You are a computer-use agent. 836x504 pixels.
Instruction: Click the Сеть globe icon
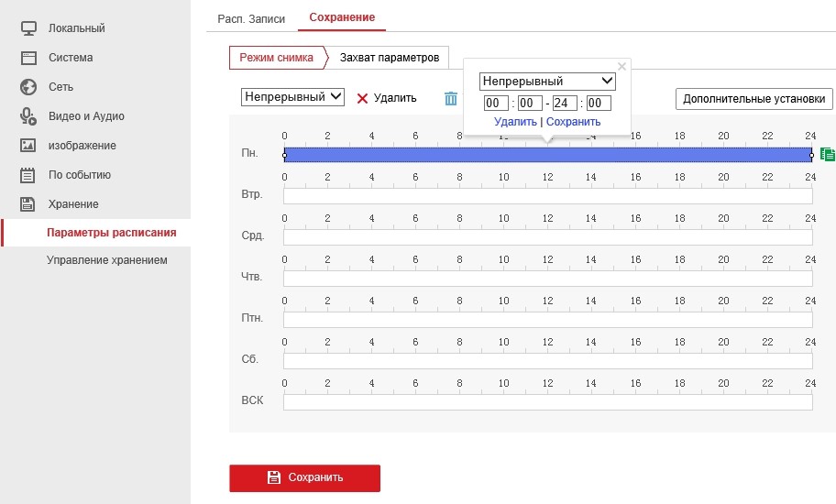click(28, 87)
